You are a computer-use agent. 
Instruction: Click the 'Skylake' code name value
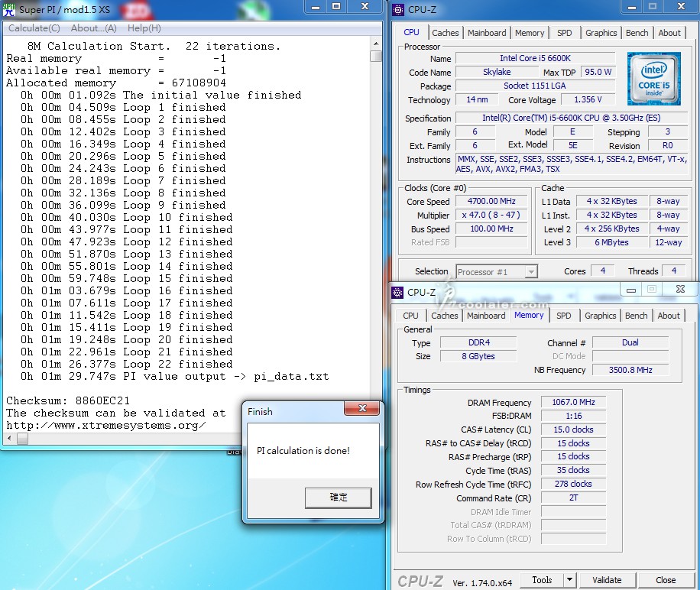tap(497, 72)
